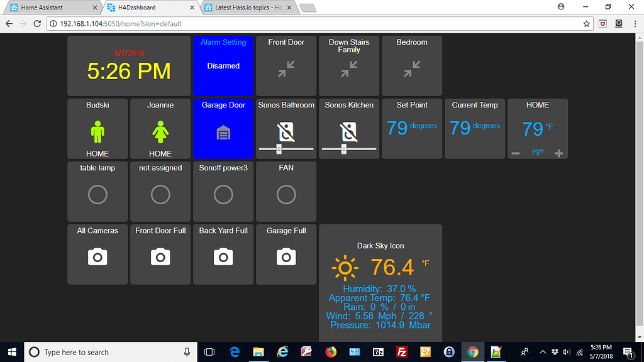Turn on the FAN toggle

[x=286, y=195]
